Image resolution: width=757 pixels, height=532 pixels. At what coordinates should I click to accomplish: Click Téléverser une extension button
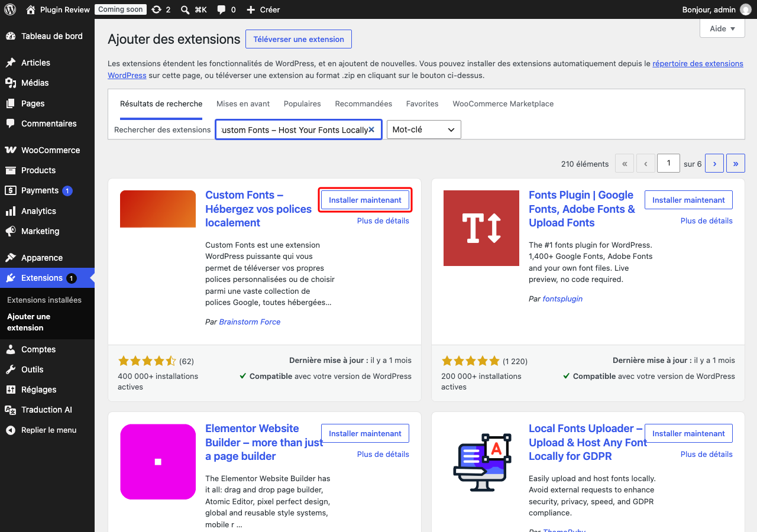299,39
